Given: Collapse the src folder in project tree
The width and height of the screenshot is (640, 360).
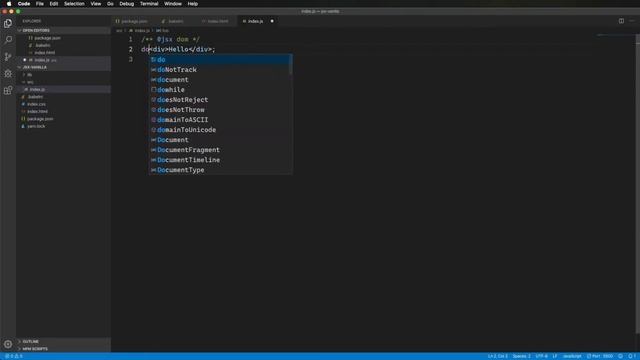Looking at the screenshot, I should (63, 82).
